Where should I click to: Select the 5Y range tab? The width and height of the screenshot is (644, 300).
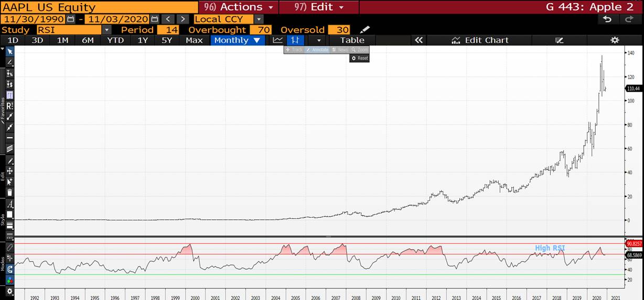coord(166,40)
